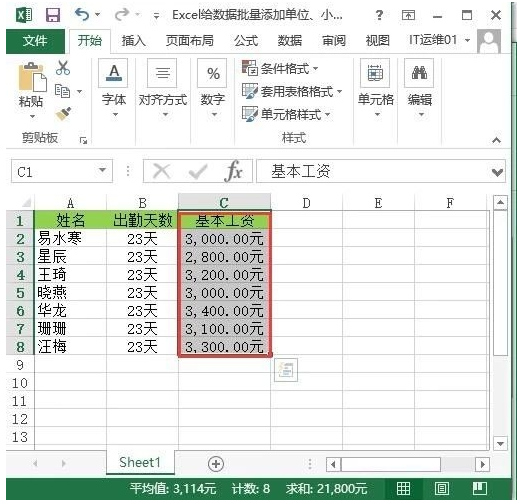Screen dimensions: 523x500
Task: Open the Name Box dropdown arrow
Action: click(x=103, y=170)
